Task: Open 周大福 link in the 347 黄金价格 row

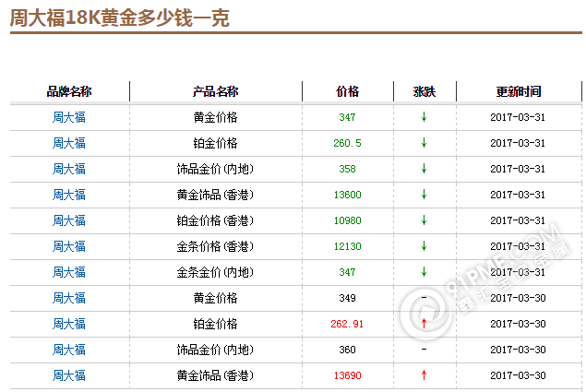Action: [x=69, y=117]
